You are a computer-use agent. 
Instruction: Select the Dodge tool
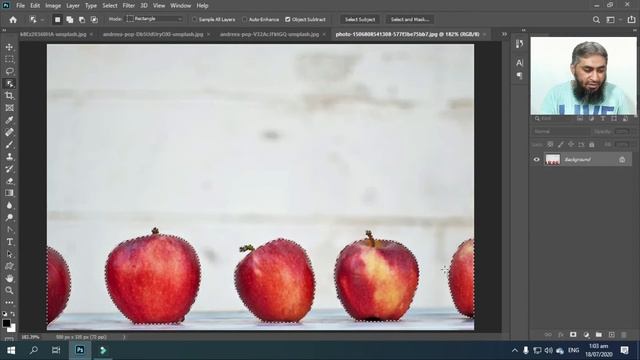(x=9, y=218)
